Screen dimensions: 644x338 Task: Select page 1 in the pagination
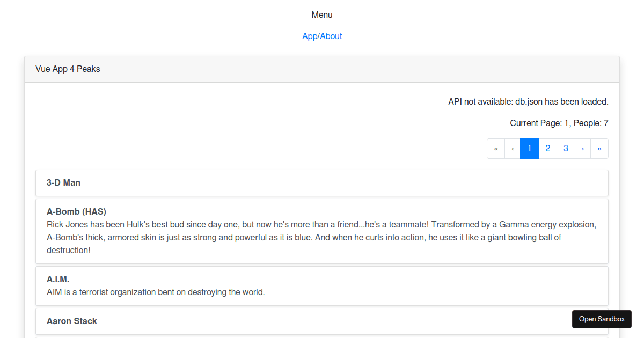pyautogui.click(x=530, y=149)
